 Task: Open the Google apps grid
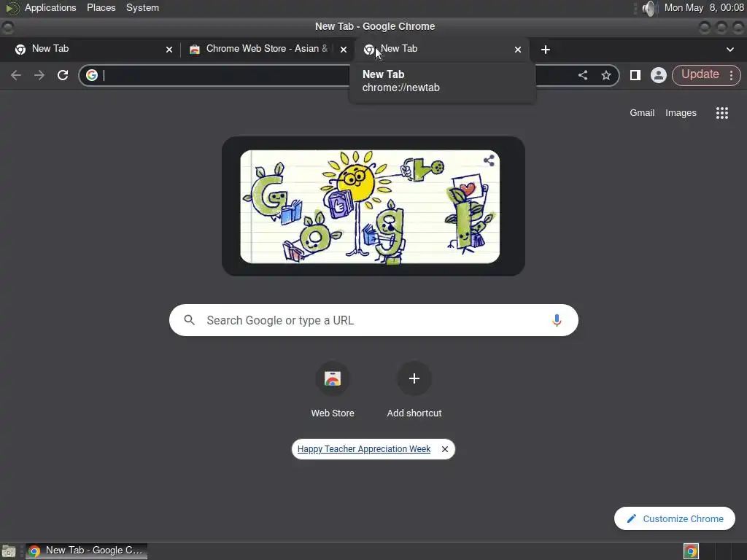pyautogui.click(x=721, y=113)
